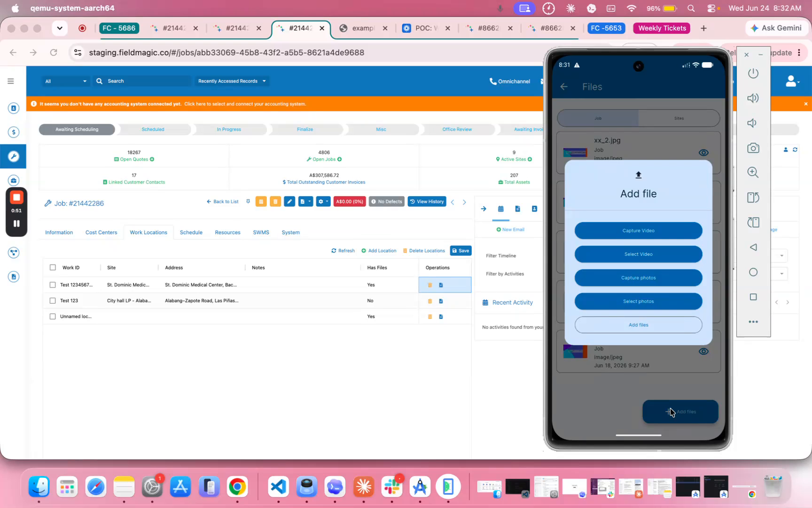This screenshot has width=812, height=508.
Task: Pause the screen recording
Action: click(16, 223)
